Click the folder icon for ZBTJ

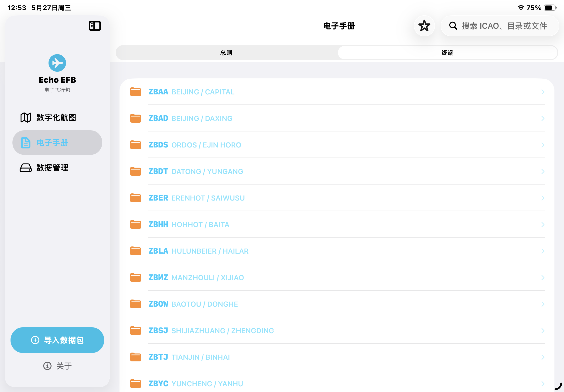click(x=136, y=357)
